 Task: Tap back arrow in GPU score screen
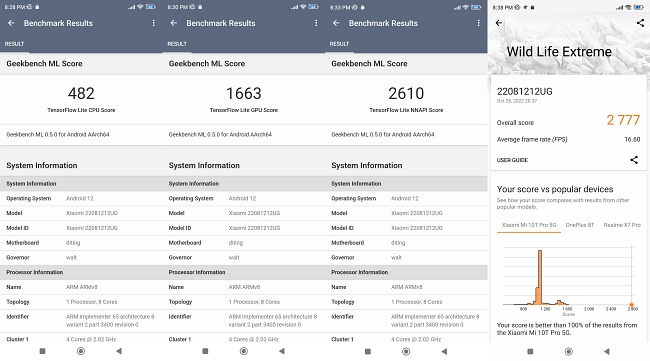point(174,23)
